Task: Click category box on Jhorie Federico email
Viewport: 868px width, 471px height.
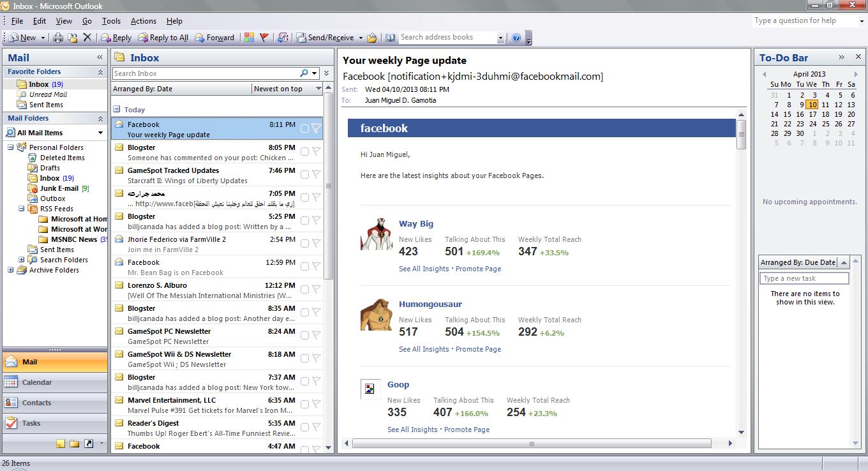Action: (x=304, y=244)
